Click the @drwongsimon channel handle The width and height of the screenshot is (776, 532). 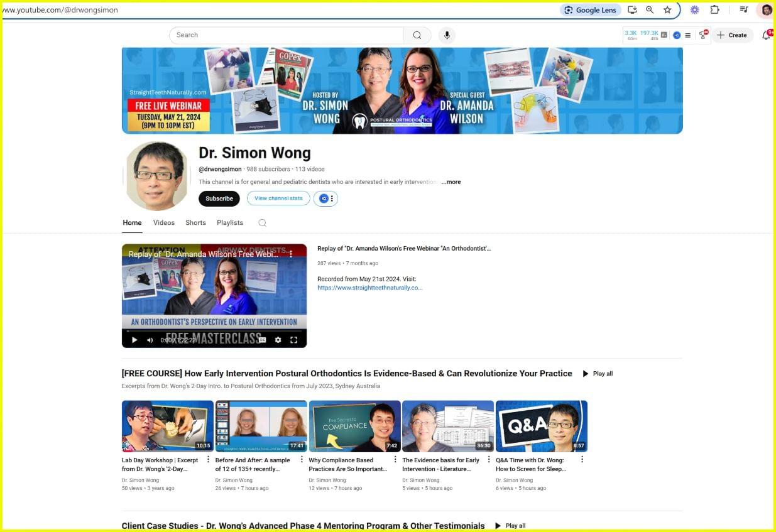tap(220, 169)
